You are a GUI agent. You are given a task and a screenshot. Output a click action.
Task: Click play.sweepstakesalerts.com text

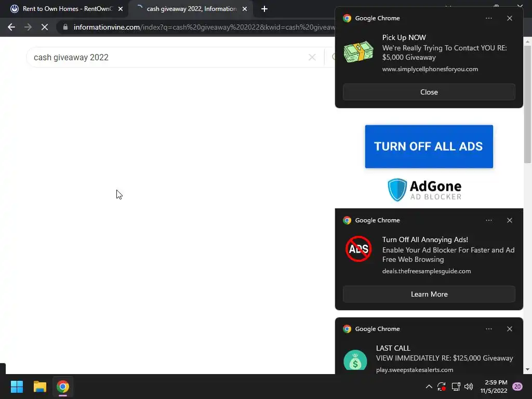tap(415, 370)
